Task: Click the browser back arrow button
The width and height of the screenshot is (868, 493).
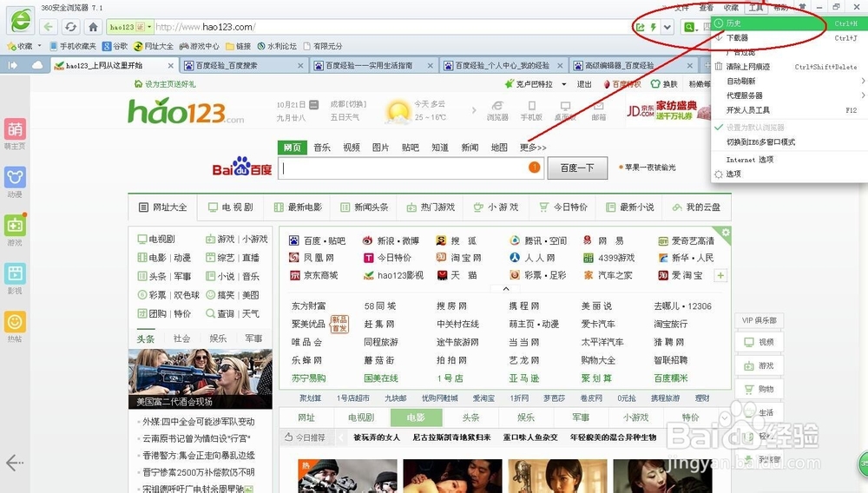Action: tap(48, 27)
